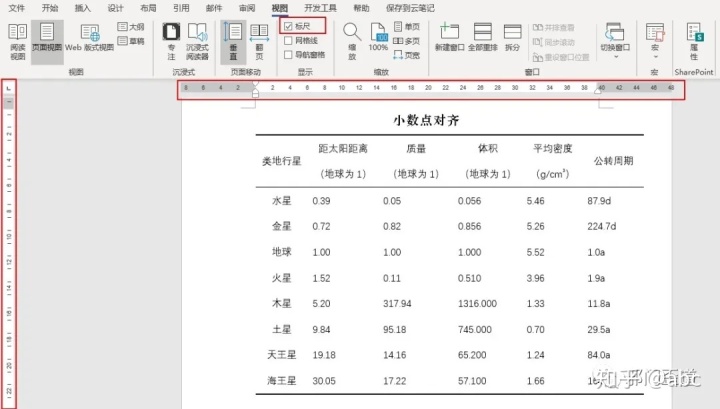This screenshot has width=720, height=409.
Task: Enable the Gridlines checkbox (网格线)
Action: pos(288,40)
